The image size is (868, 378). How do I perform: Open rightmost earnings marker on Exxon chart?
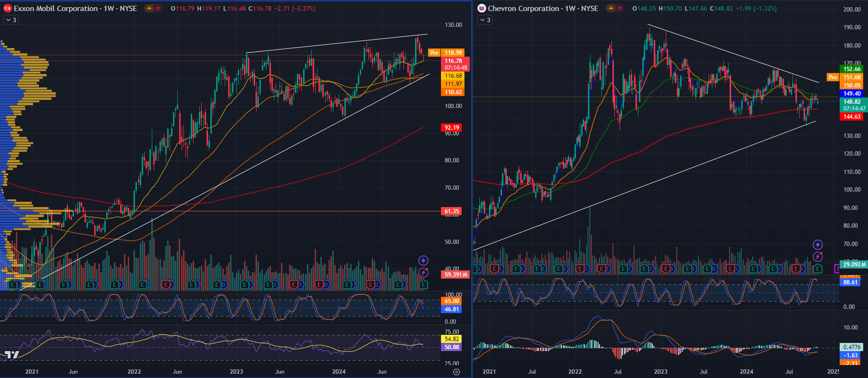(x=423, y=285)
